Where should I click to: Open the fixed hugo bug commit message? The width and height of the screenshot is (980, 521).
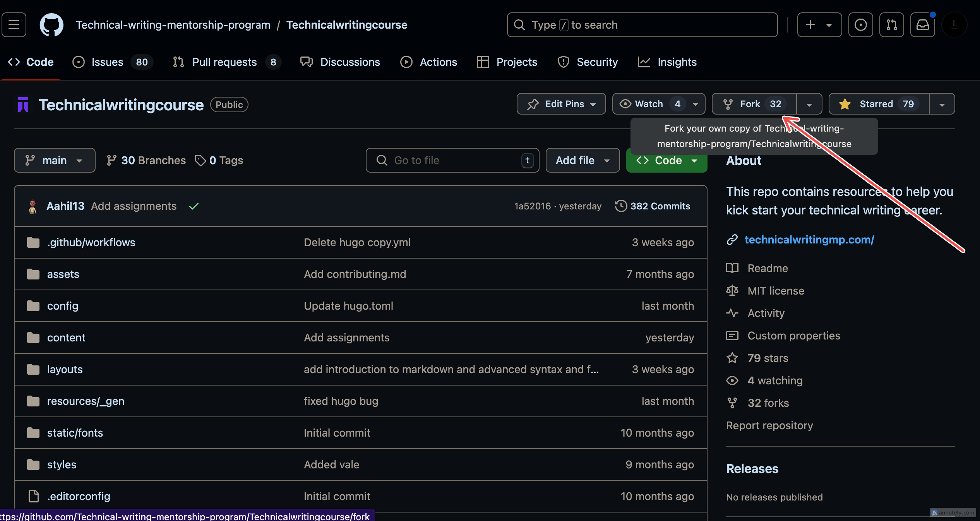341,401
